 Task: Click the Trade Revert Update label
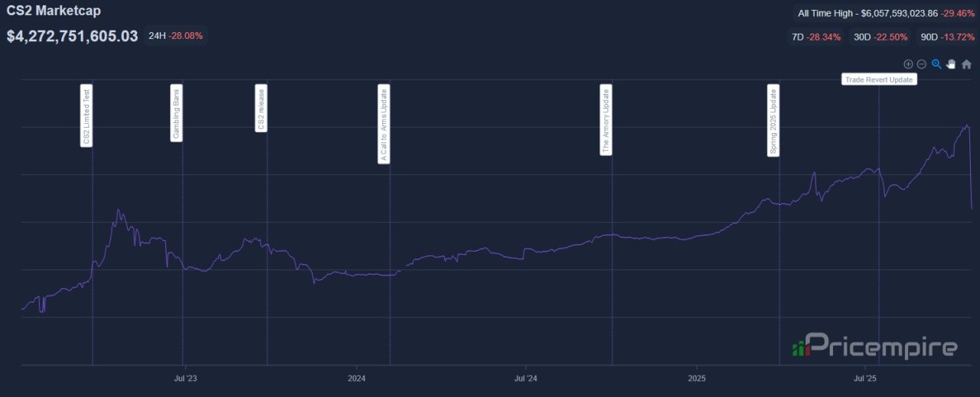point(879,80)
